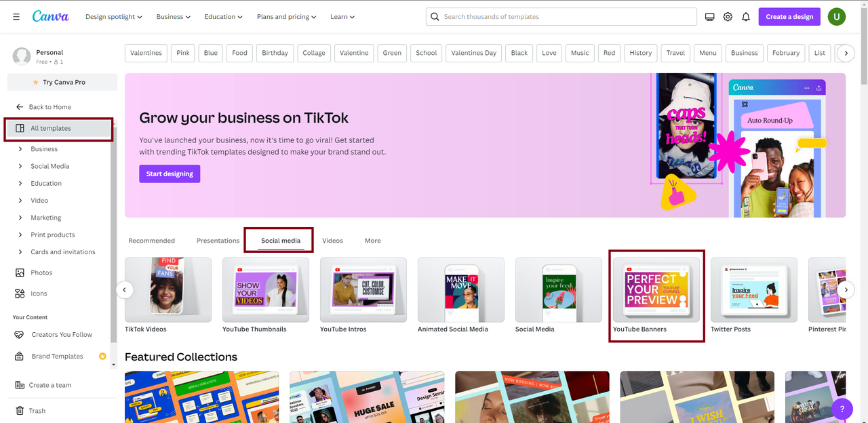This screenshot has height=423, width=868.
Task: Click the Personal profile avatar in sidebar
Action: 22,56
